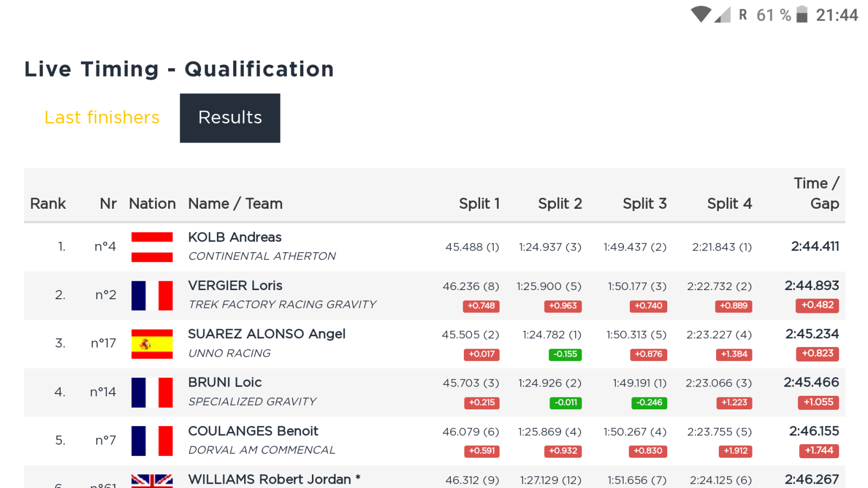Screen dimensions: 868x488
Task: Select the Results tab
Action: pos(230,118)
